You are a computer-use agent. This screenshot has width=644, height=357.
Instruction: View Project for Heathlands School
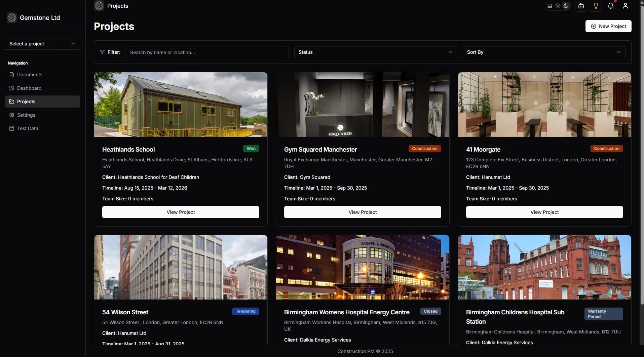[x=181, y=212]
